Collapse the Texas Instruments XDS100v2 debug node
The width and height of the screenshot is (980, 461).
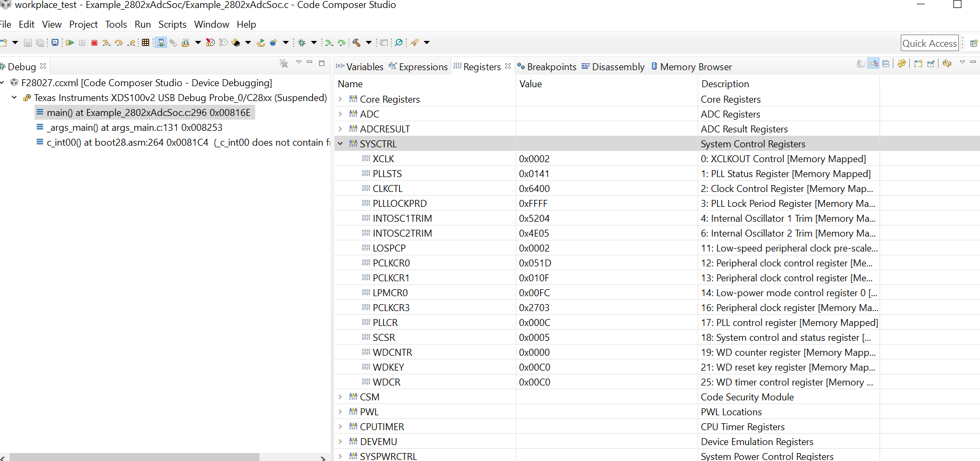click(x=14, y=98)
